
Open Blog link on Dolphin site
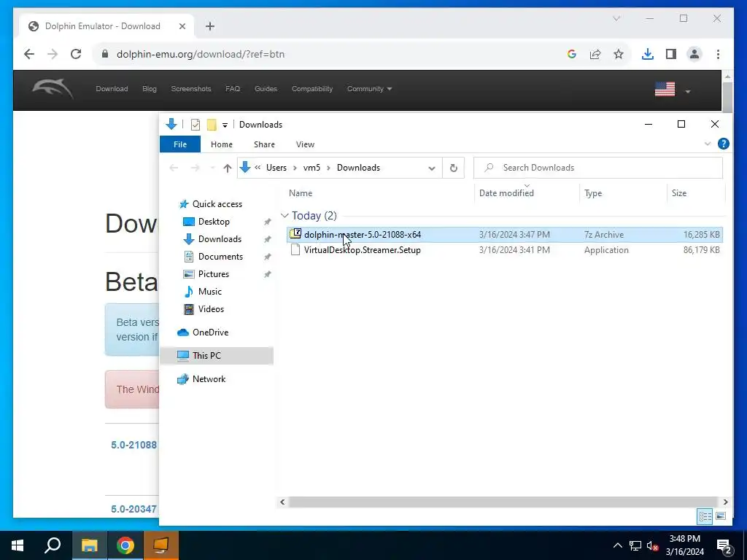pyautogui.click(x=150, y=89)
